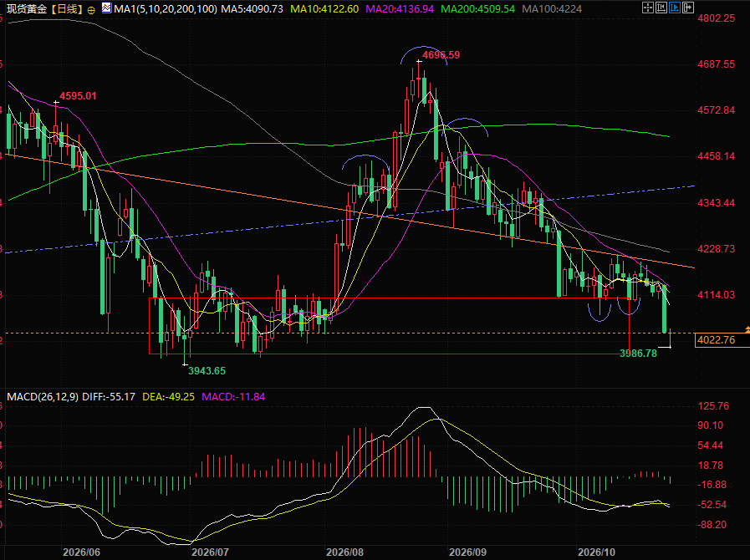Click the 2026/08 date axis marker

(344, 552)
